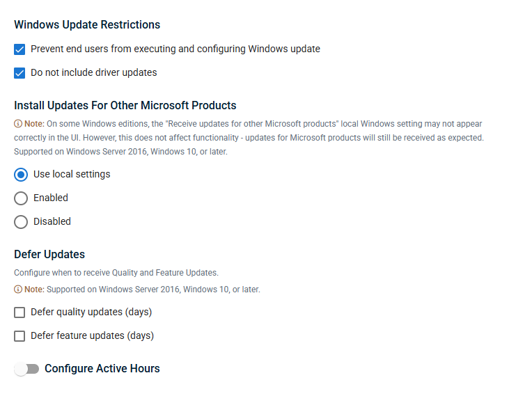Screen dimensions: 532x396
Task: Click "Configure when to receive Quality" description text
Action: coord(116,273)
